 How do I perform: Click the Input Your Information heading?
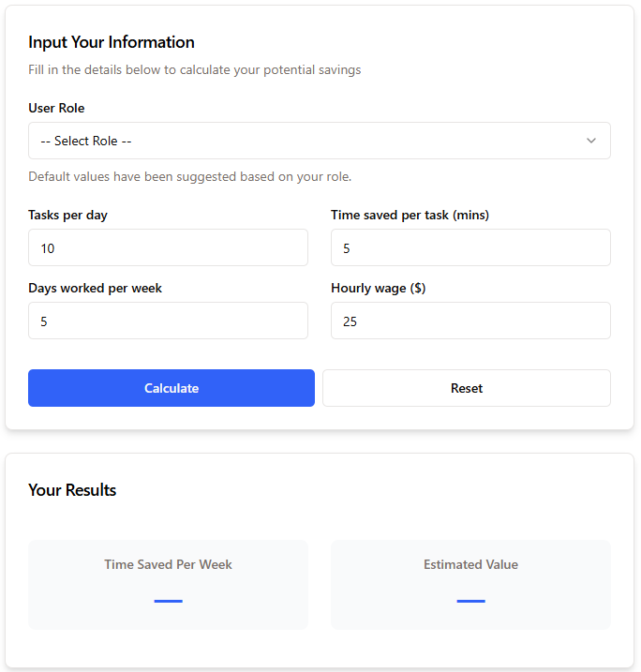[x=112, y=42]
